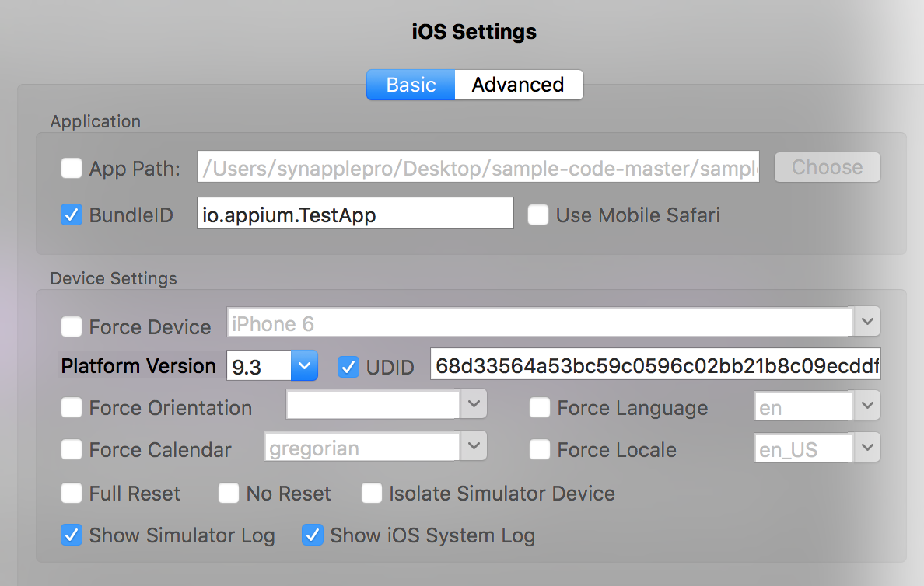Image resolution: width=924 pixels, height=586 pixels.
Task: Expand the Force Orientation dropdown
Action: 473,404
